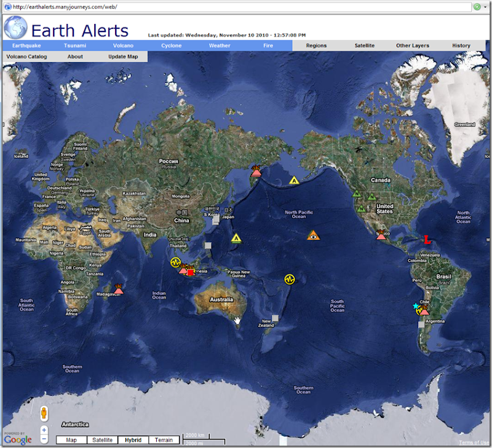Open the Volcano Catalog
This screenshot has height=448, width=492.
(26, 57)
